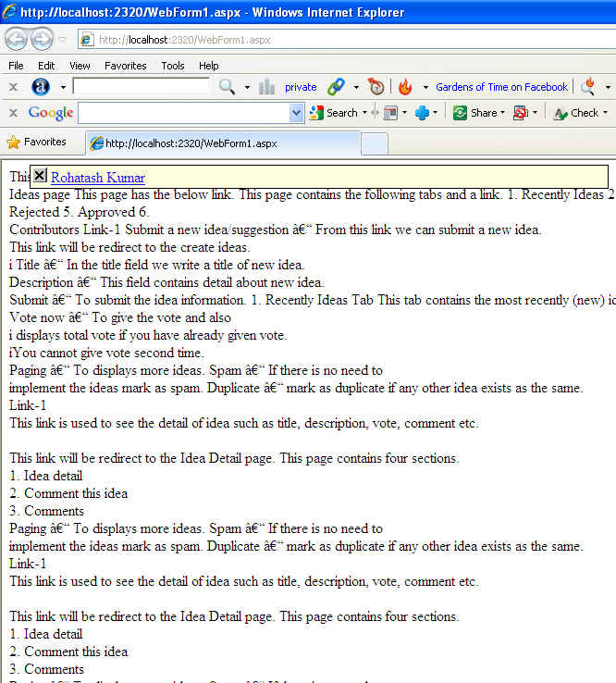Click the Alexa globe logo icon

point(41,87)
